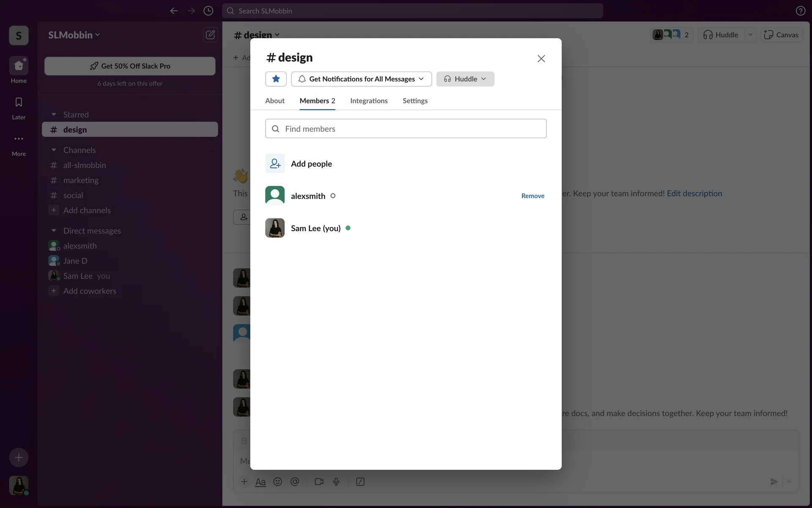Open the History clock icon

[208, 11]
